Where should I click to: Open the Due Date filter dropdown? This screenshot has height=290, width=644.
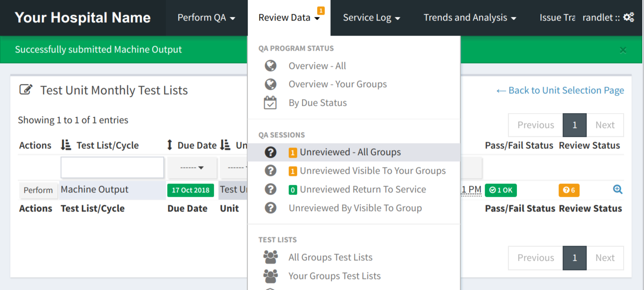pyautogui.click(x=192, y=168)
